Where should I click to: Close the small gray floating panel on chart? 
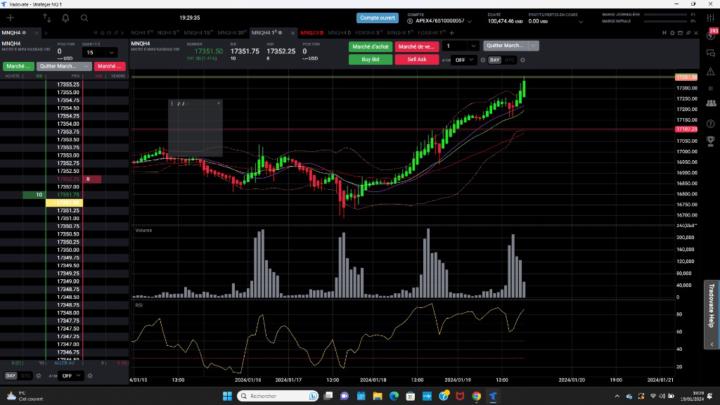tap(219, 103)
